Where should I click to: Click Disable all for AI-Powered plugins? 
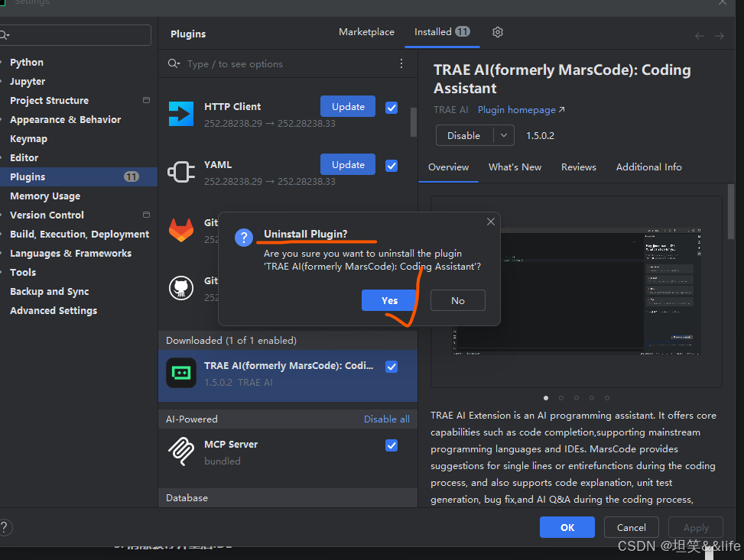pyautogui.click(x=386, y=419)
